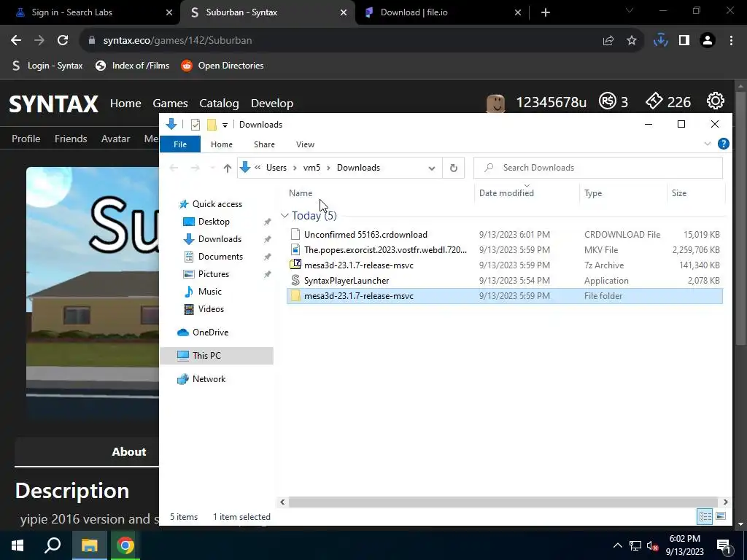The image size is (747, 560).
Task: Select Unconfirmed 55163.crdownload file
Action: [x=505, y=234]
